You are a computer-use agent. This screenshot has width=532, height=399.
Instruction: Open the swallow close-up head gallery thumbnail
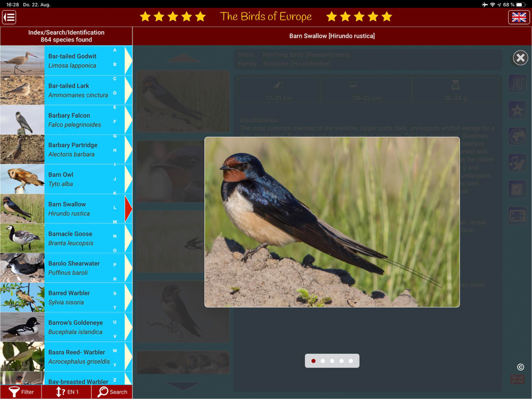click(x=171, y=171)
